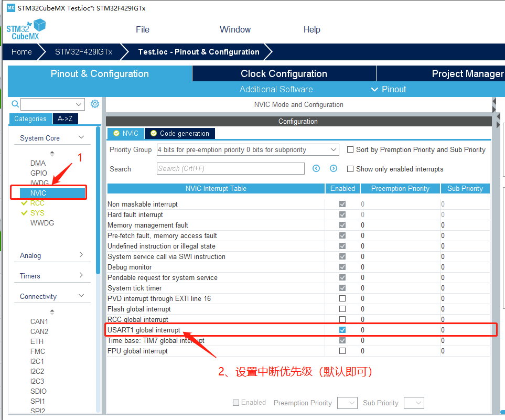Click the Preemption Priority column header
Viewport: 505px width, 420px height.
pos(400,188)
